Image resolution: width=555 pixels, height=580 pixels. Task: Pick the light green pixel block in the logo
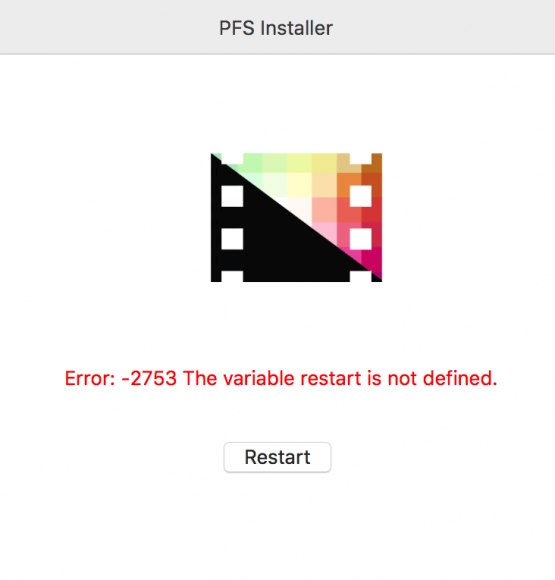253,163
